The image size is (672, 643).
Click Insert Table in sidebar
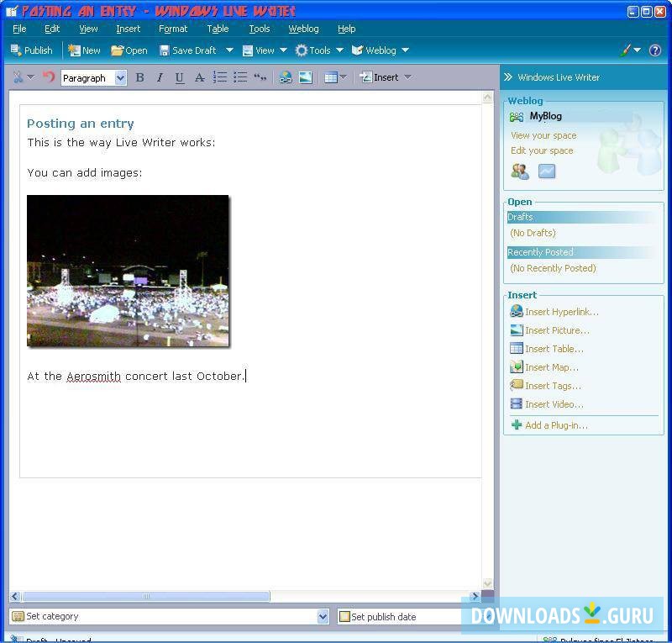tap(547, 349)
